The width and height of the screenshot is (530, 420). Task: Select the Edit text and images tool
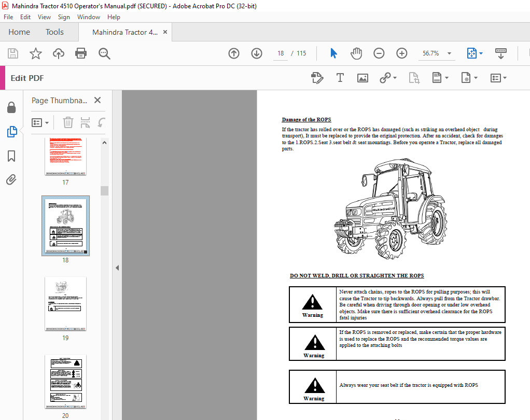pos(317,78)
